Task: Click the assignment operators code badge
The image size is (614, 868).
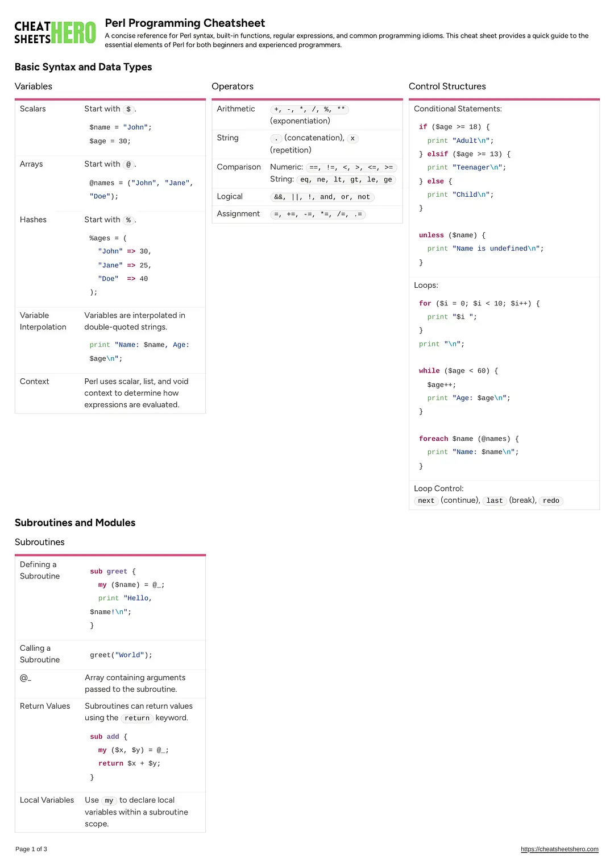Action: point(318,214)
